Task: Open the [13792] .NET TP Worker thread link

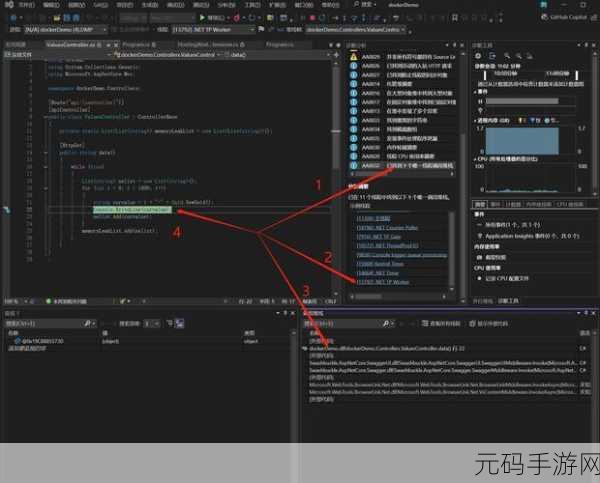Action: coord(383,282)
